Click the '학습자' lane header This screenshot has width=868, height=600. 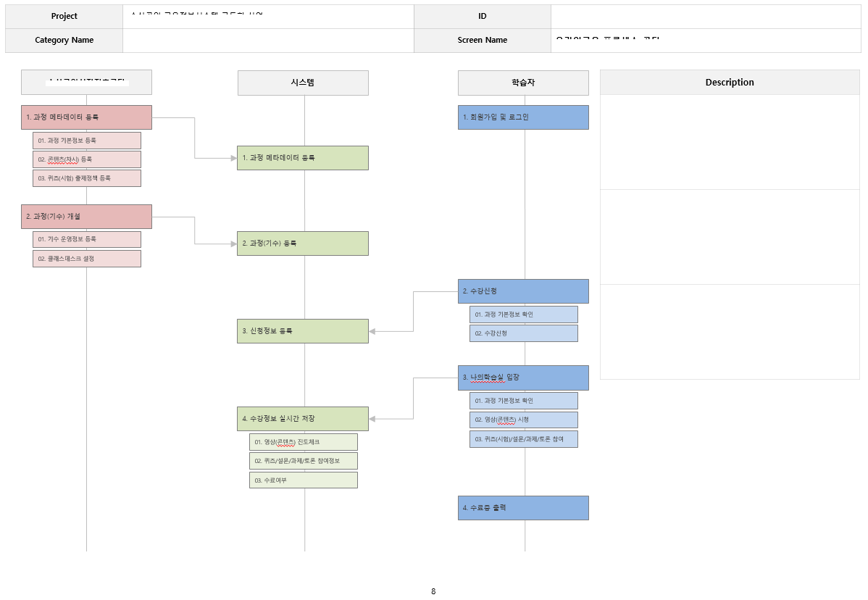click(x=523, y=83)
